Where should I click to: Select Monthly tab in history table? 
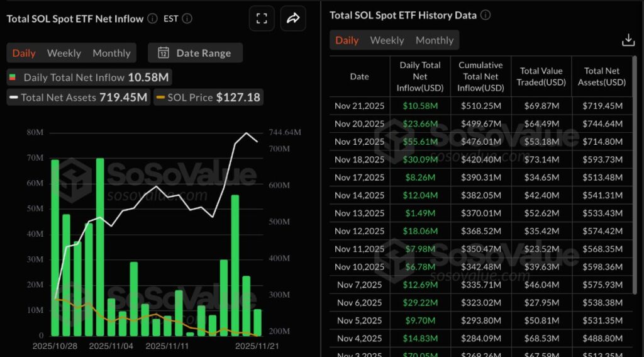tap(435, 40)
